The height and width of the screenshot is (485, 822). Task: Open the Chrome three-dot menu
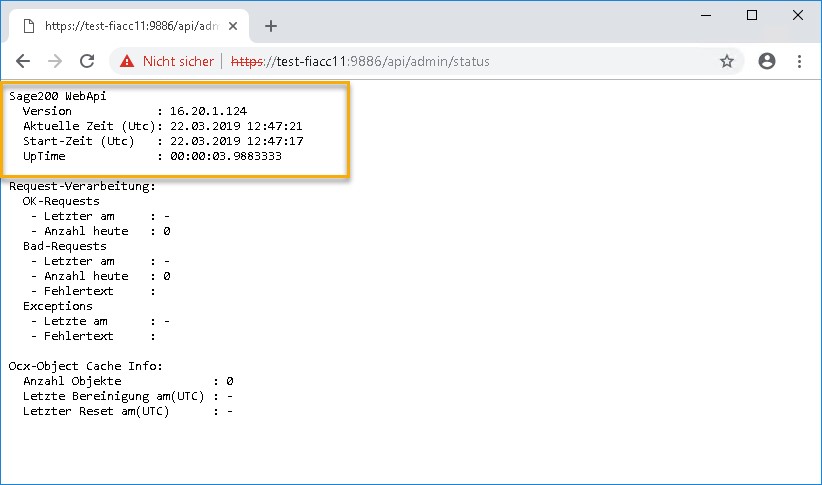(x=799, y=61)
